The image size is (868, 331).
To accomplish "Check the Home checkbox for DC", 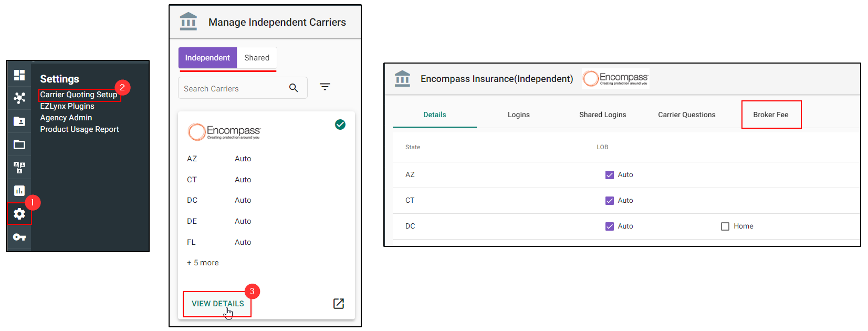I will (x=725, y=226).
